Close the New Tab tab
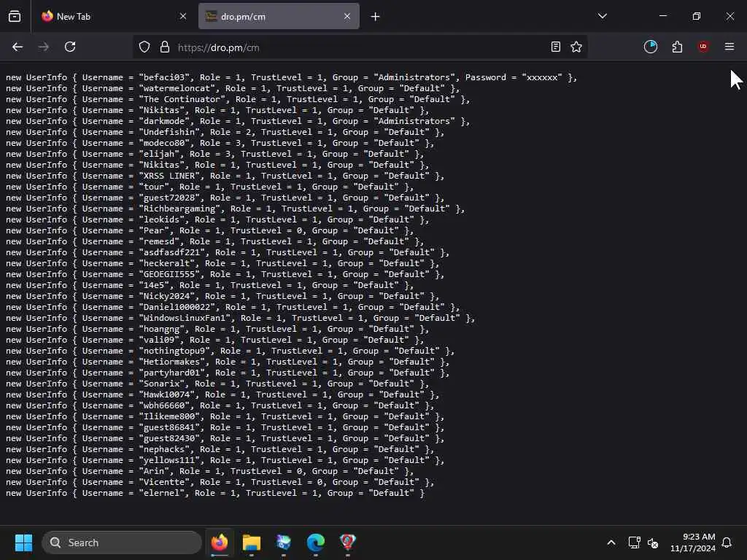Screen dimensions: 747x560 tap(183, 16)
